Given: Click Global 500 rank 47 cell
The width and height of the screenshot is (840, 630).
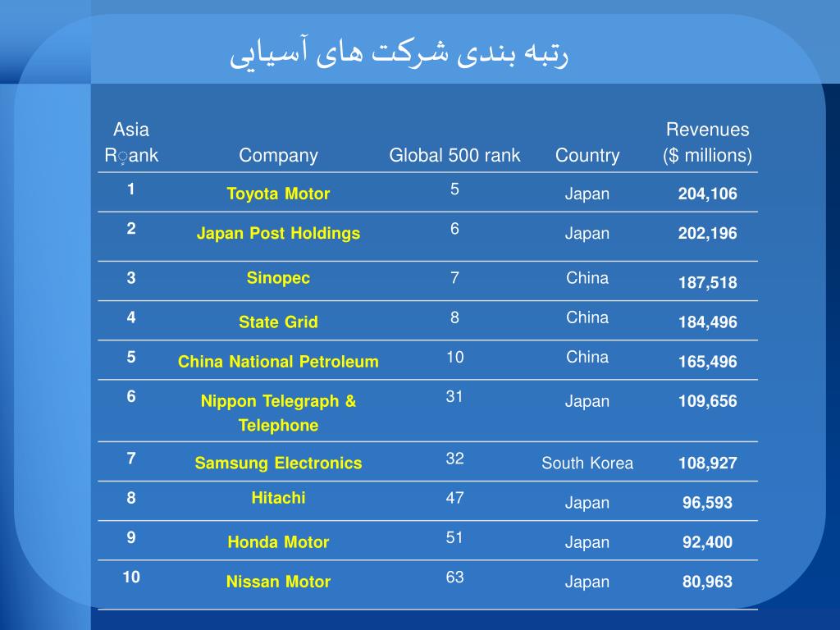Looking at the screenshot, I should [454, 498].
